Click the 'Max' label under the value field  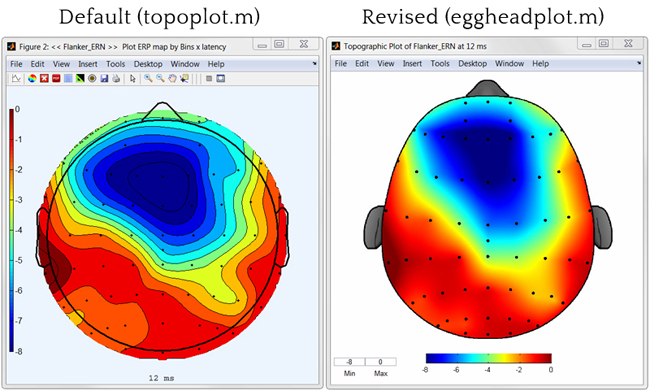[381, 373]
